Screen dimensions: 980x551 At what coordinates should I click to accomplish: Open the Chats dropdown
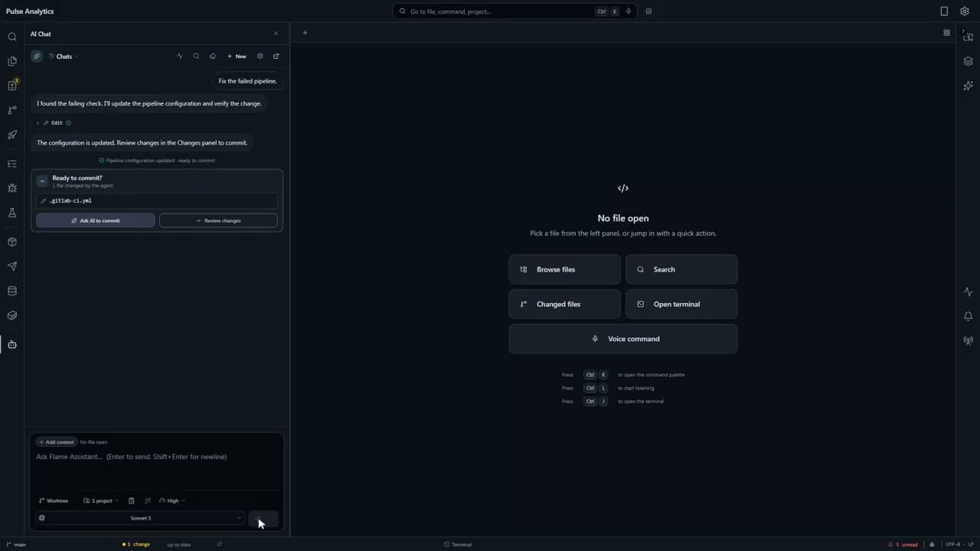click(64, 56)
